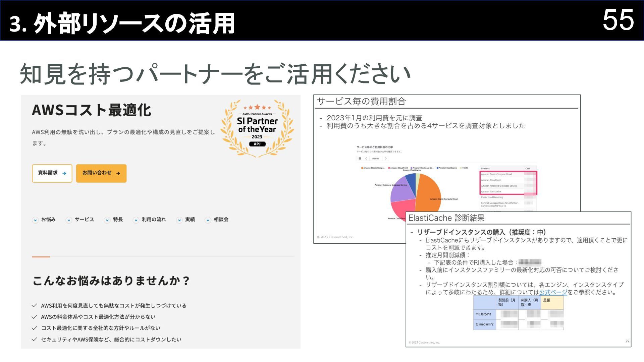Click the ElastiCache 診断結果 slide title
The width and height of the screenshot is (644, 362).
(x=446, y=218)
